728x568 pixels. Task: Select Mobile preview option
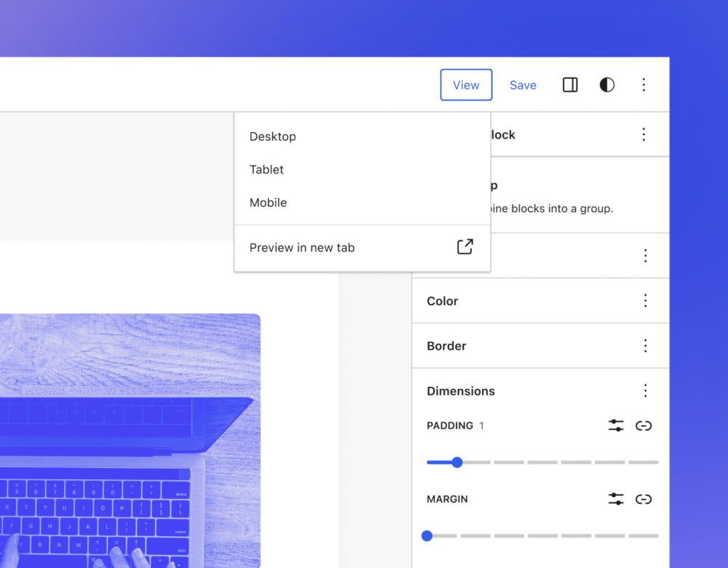pyautogui.click(x=362, y=203)
